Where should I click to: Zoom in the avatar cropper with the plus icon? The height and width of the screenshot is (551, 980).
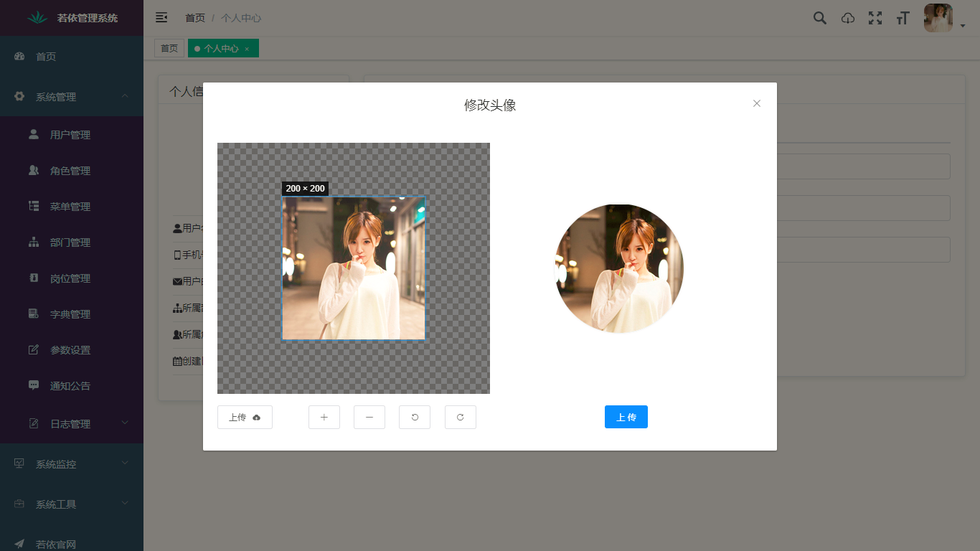point(324,417)
